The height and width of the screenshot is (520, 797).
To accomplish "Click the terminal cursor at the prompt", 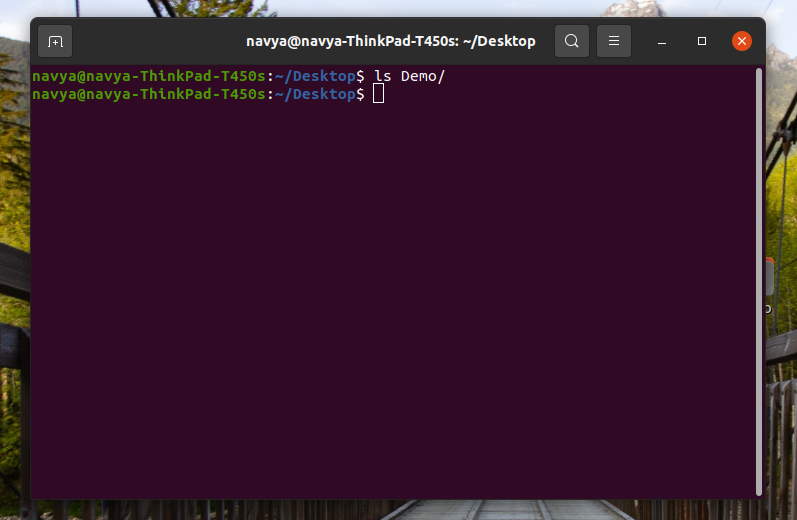I will point(378,94).
